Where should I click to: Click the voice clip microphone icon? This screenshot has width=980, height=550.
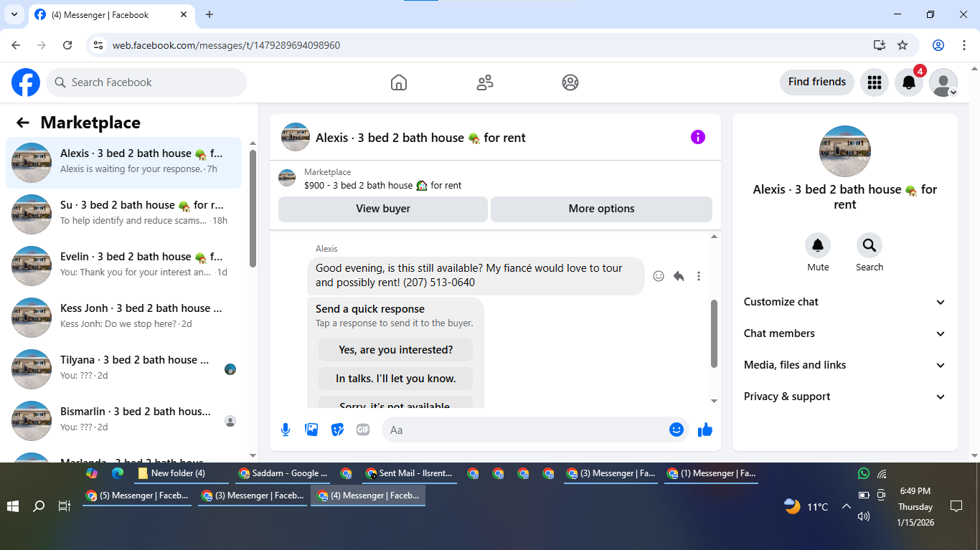[286, 430]
